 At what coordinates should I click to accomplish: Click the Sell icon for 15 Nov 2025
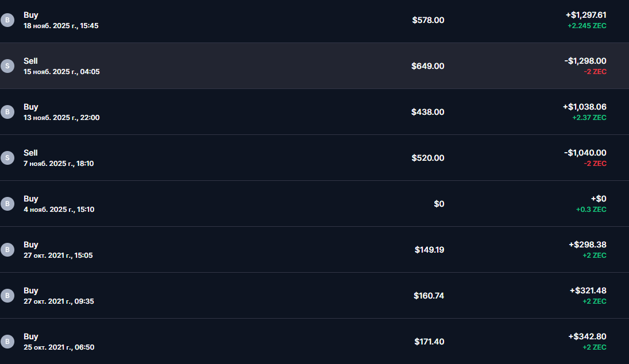tap(7, 66)
